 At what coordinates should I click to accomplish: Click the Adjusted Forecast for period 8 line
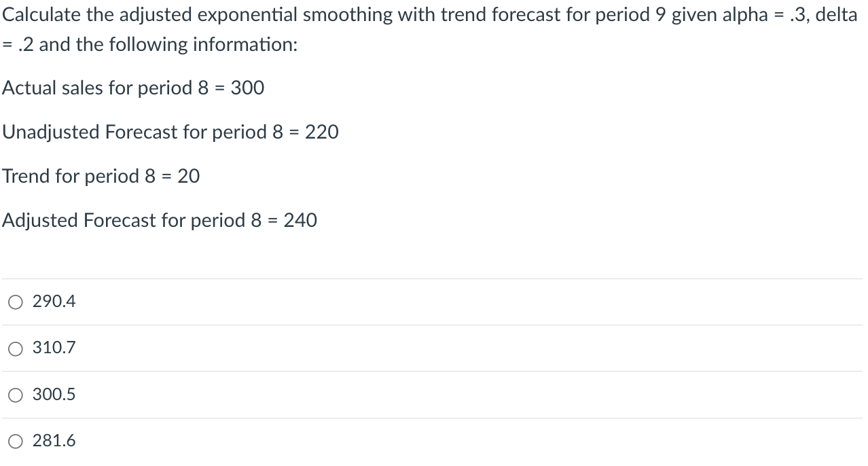tap(159, 220)
